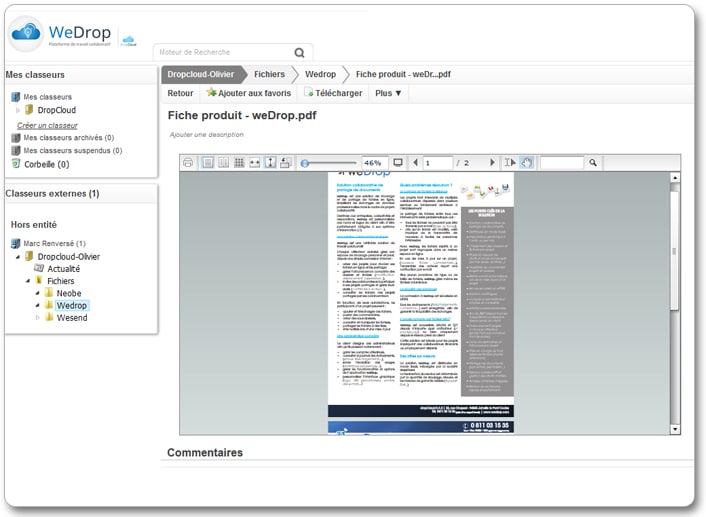
Task: Click the 46% zoom field
Action: [373, 163]
